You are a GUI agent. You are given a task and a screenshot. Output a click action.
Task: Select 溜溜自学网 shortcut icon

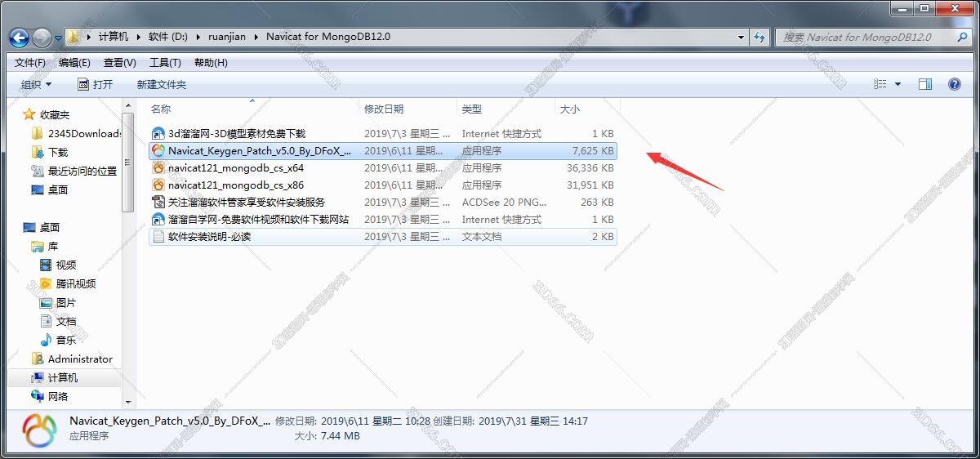click(158, 219)
